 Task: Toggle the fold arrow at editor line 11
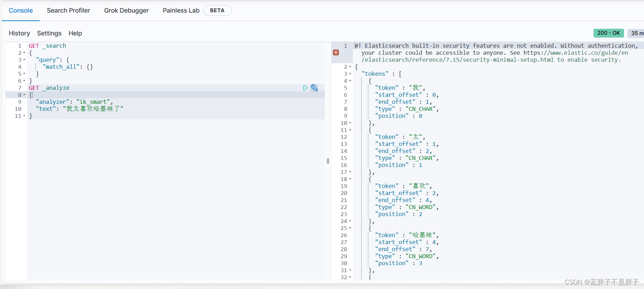tap(24, 116)
